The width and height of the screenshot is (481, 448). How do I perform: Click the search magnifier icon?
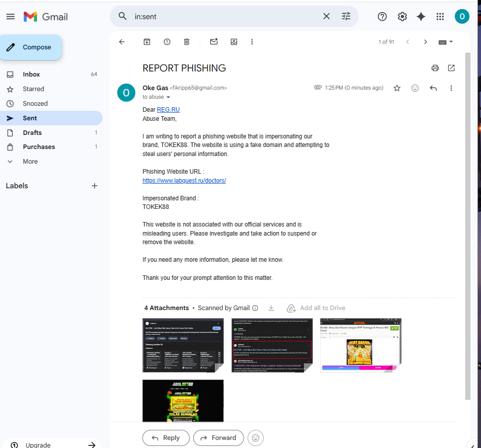tap(122, 16)
